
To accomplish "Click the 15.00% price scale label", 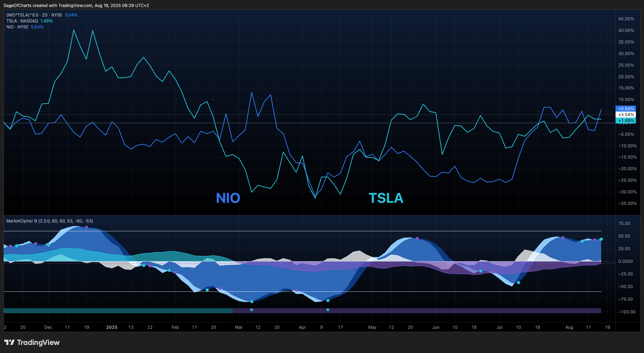I will [x=626, y=88].
